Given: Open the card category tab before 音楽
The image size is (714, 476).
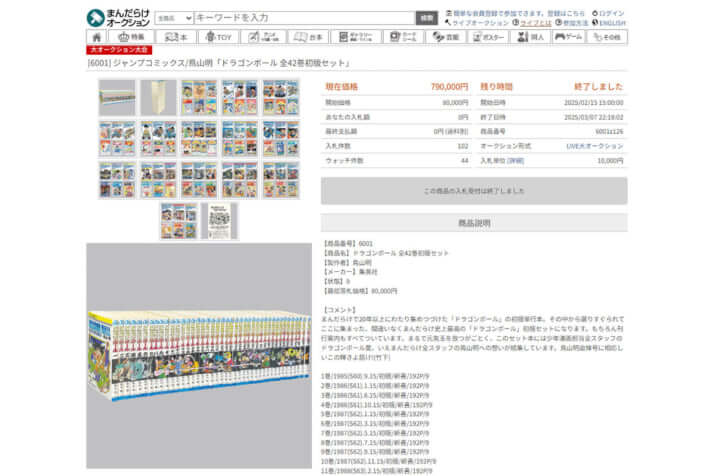Looking at the screenshot, I should (x=403, y=37).
